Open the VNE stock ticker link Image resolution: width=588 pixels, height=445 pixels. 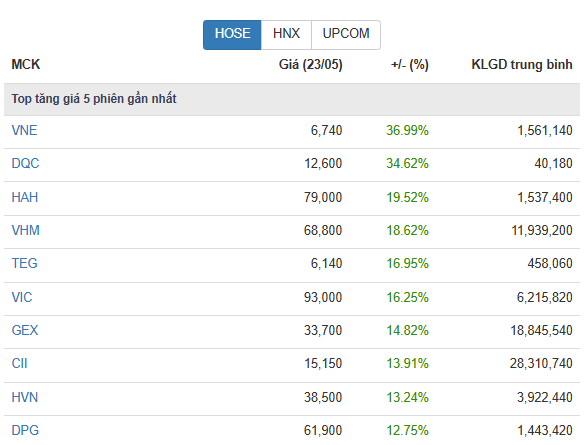[24, 130]
